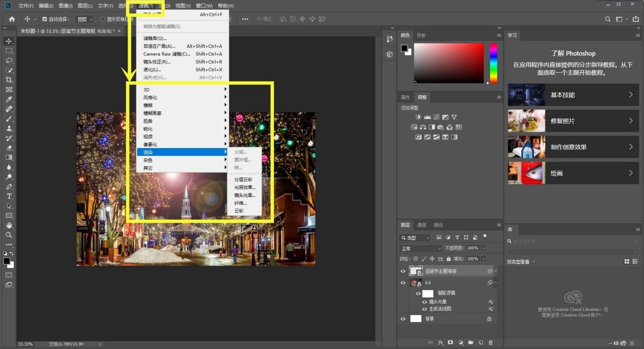
Task: Hide the 背景 layer
Action: coord(403,318)
